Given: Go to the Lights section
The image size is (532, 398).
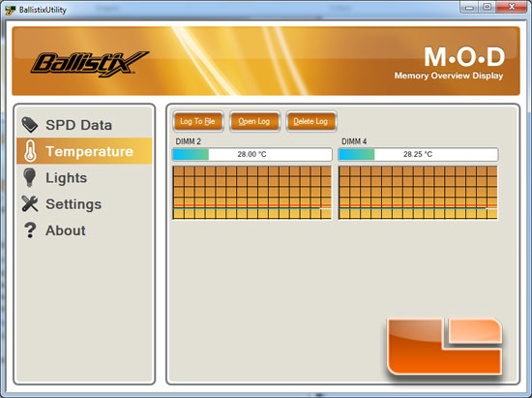Looking at the screenshot, I should (84, 177).
